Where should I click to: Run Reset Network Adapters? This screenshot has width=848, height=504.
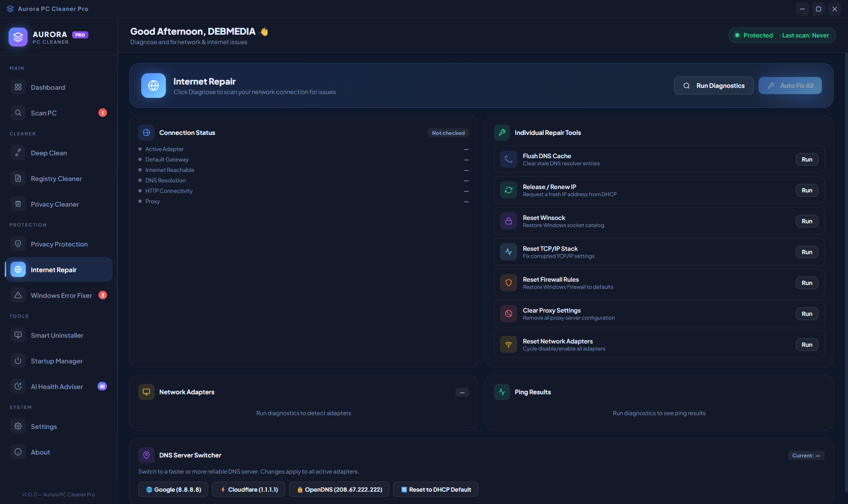coord(807,345)
